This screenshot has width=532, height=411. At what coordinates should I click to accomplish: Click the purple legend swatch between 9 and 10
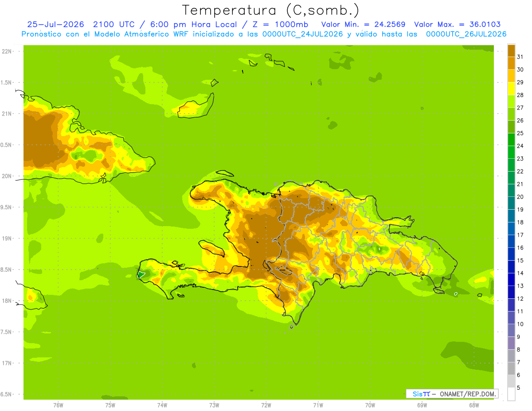[x=511, y=330]
